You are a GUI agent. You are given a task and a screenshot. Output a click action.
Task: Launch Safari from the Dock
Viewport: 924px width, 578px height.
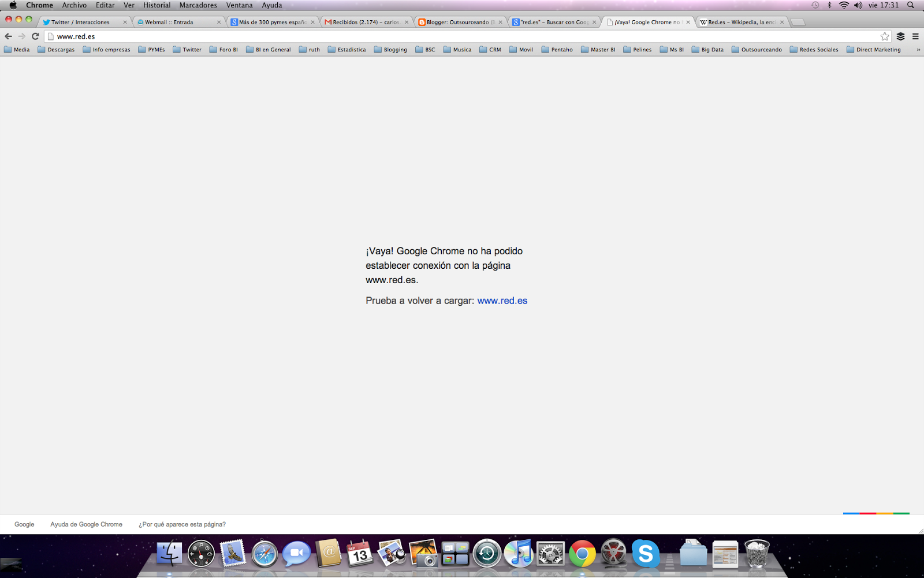[264, 554]
